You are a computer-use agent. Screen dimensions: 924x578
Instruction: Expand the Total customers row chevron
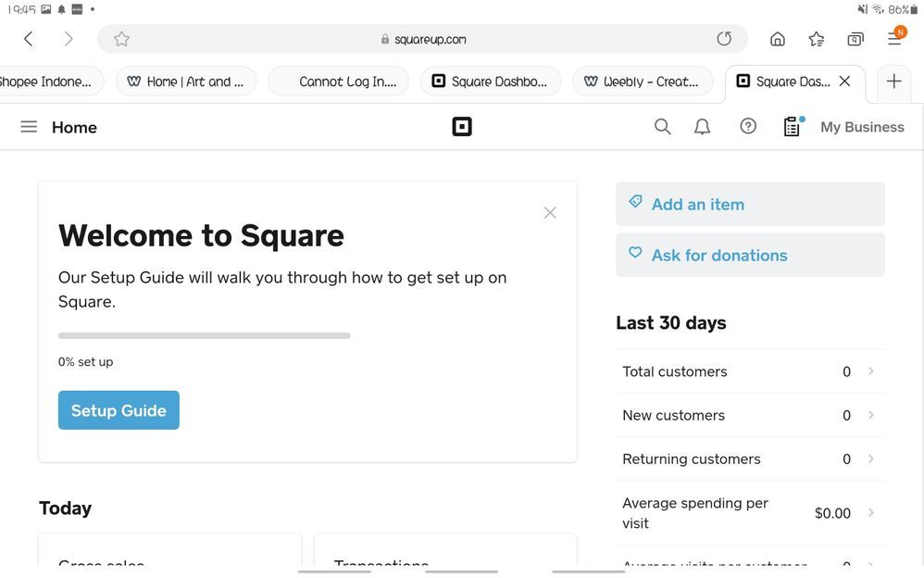point(871,371)
